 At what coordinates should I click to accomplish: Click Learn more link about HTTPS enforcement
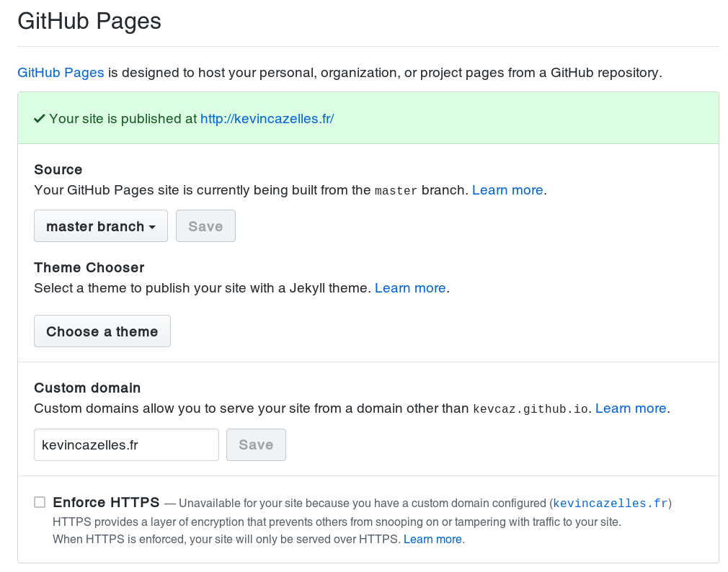(x=432, y=539)
